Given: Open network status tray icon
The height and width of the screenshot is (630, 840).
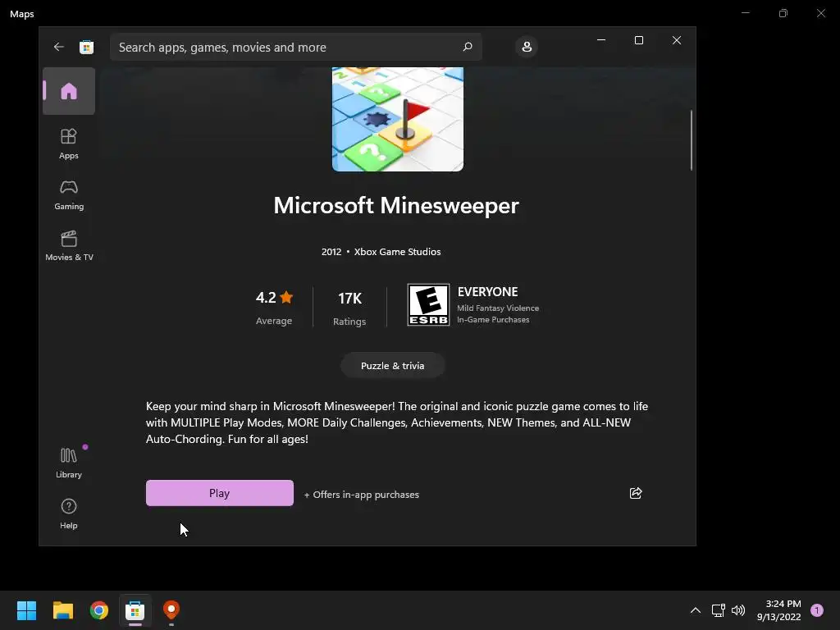Looking at the screenshot, I should tap(719, 610).
